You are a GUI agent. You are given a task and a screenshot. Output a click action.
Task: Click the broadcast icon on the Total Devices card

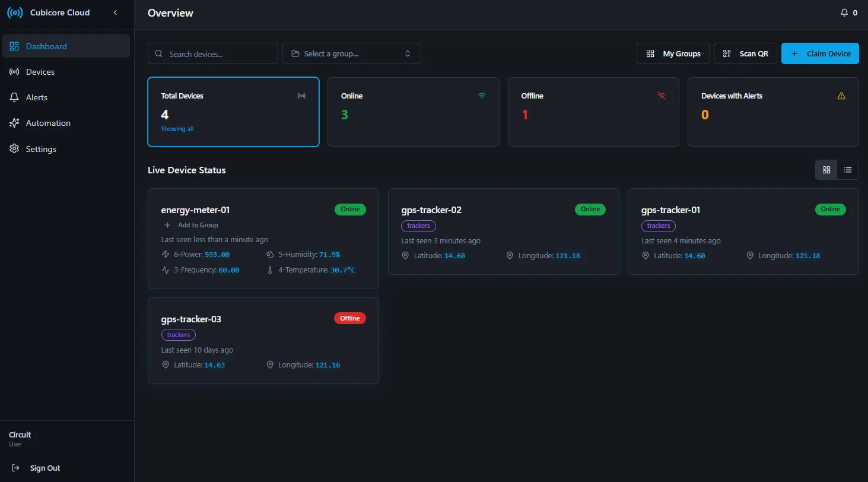301,96
